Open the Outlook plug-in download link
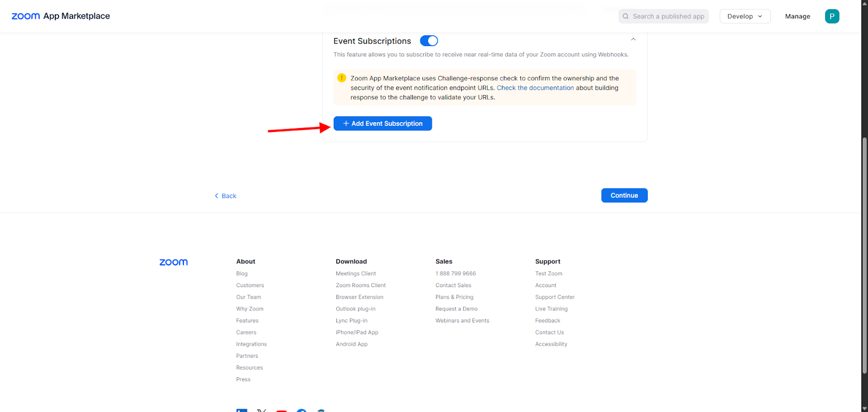Screen dimensions: 868x412 (355, 309)
